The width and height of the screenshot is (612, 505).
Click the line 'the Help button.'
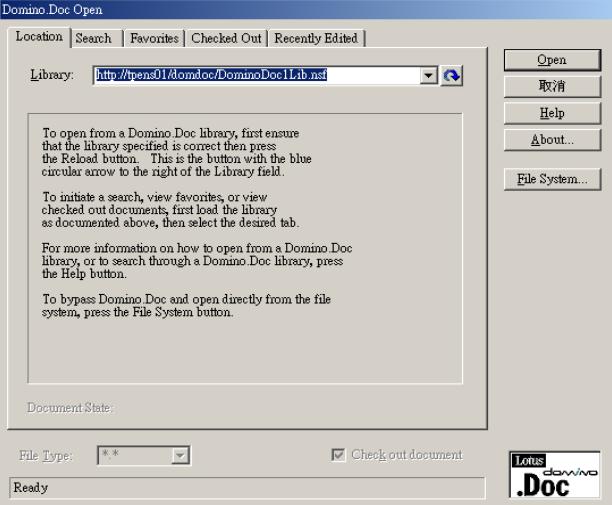click(x=84, y=274)
